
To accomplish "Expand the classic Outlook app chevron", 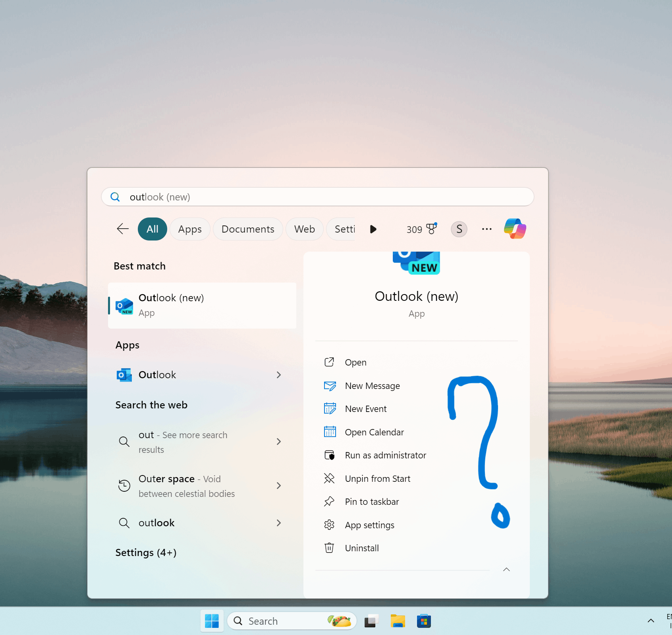I will (x=279, y=375).
